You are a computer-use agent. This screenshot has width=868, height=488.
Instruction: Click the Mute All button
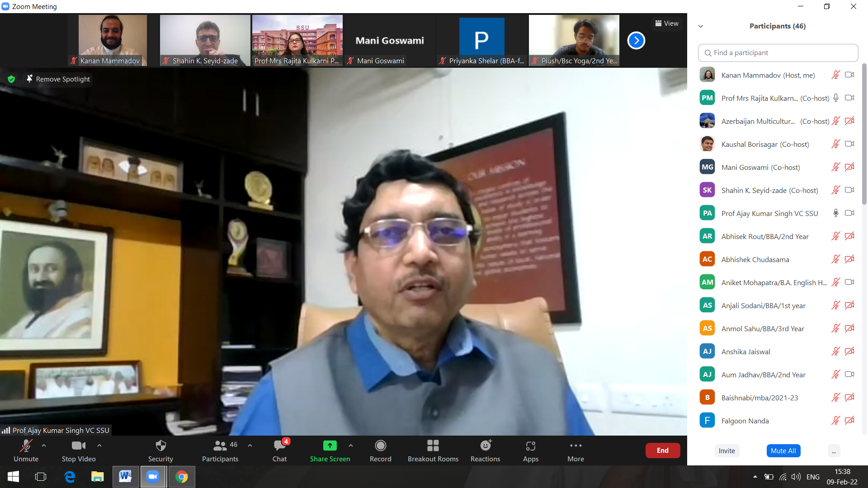pyautogui.click(x=783, y=450)
